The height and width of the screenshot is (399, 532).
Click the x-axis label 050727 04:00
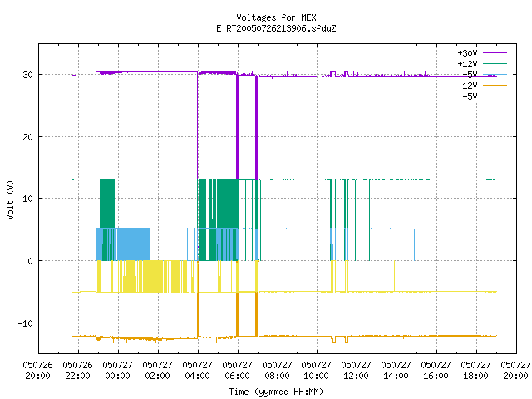[197, 370]
